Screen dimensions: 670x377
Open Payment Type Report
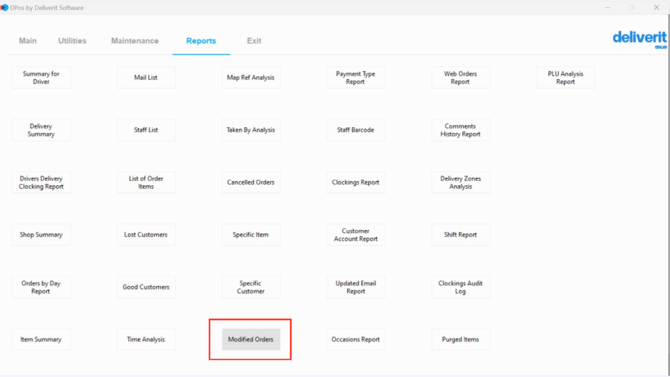(x=356, y=77)
